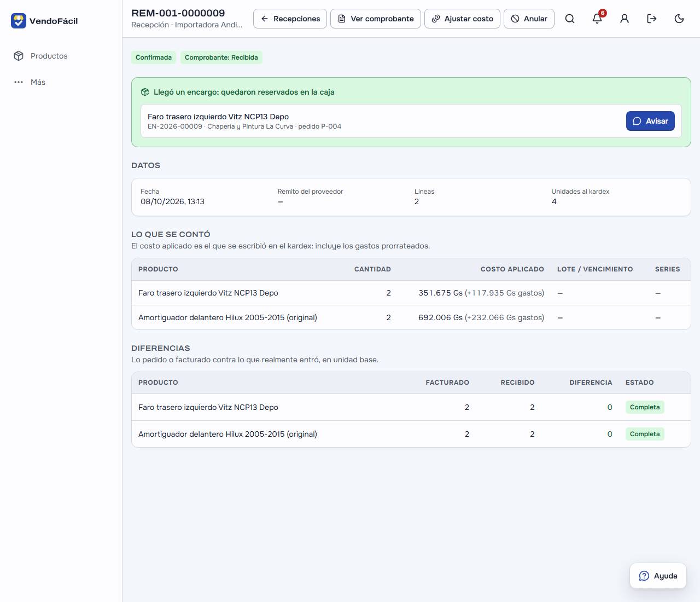Click the Ajustar costo button
Viewport: 700px width, 602px height.
[x=462, y=19]
